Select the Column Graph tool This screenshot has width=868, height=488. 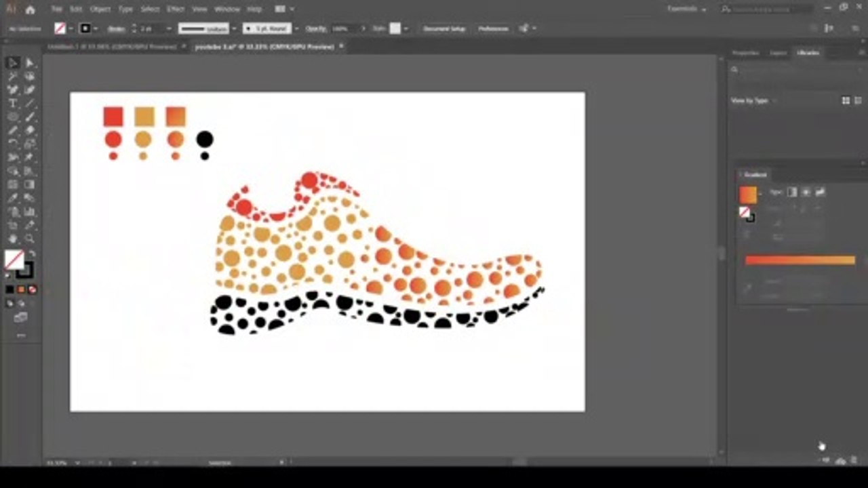30,211
